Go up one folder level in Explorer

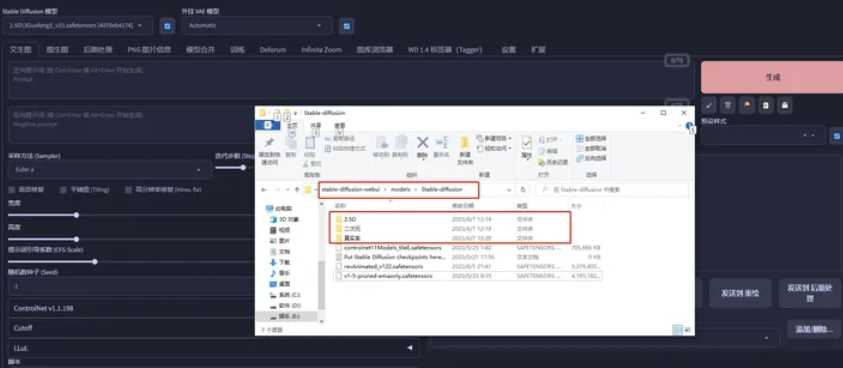tap(296, 189)
